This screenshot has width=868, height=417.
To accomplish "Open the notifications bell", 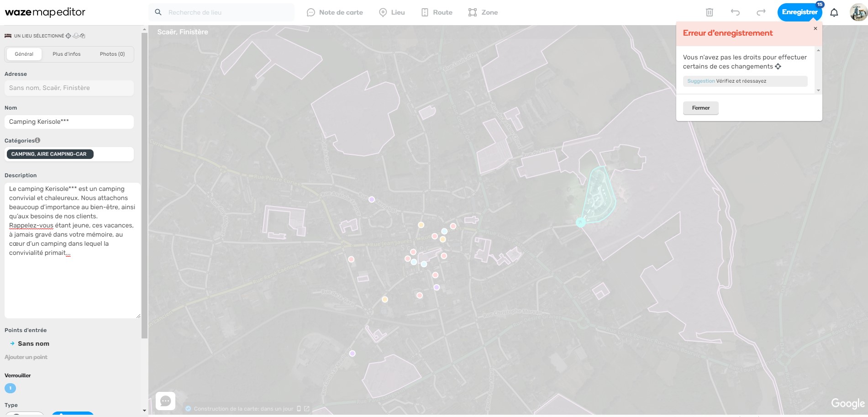I will (834, 12).
